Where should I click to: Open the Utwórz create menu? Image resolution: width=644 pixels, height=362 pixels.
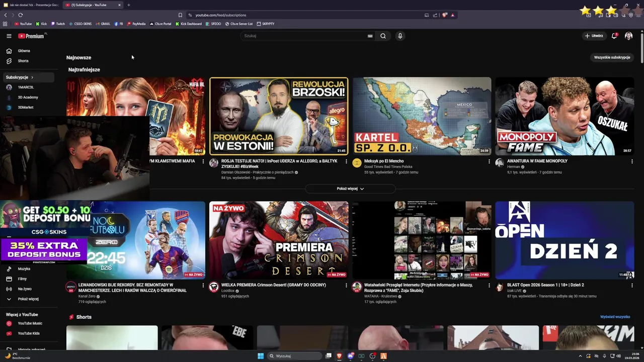594,36
